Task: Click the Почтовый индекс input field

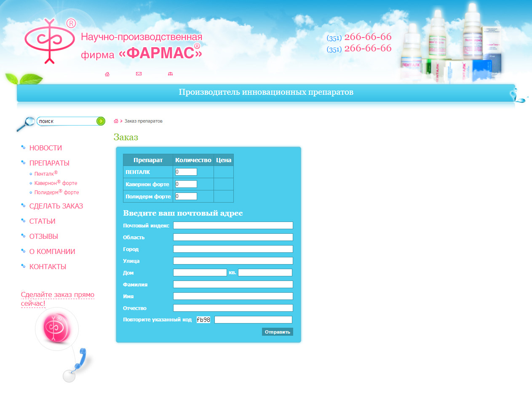Action: tap(233, 225)
